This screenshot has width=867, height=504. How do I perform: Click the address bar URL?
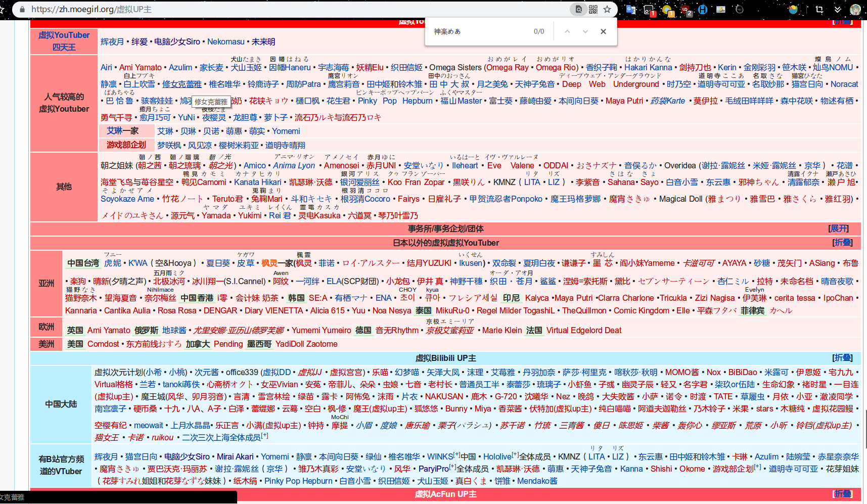click(x=92, y=9)
